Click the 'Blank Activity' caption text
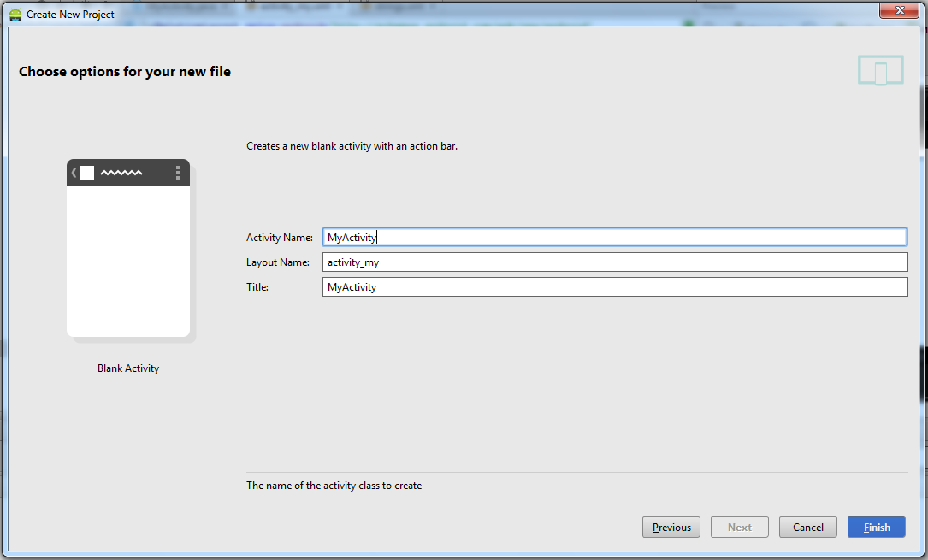The image size is (928, 560). (128, 368)
